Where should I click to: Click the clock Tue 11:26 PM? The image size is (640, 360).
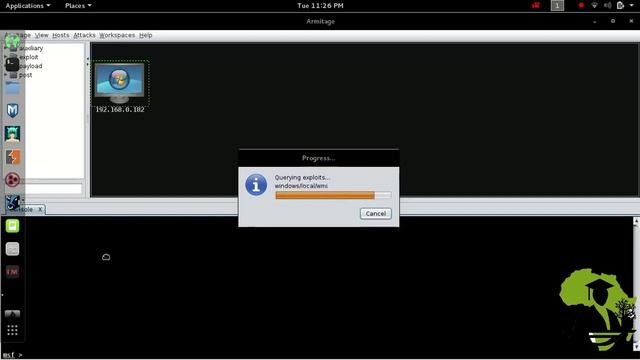[320, 6]
